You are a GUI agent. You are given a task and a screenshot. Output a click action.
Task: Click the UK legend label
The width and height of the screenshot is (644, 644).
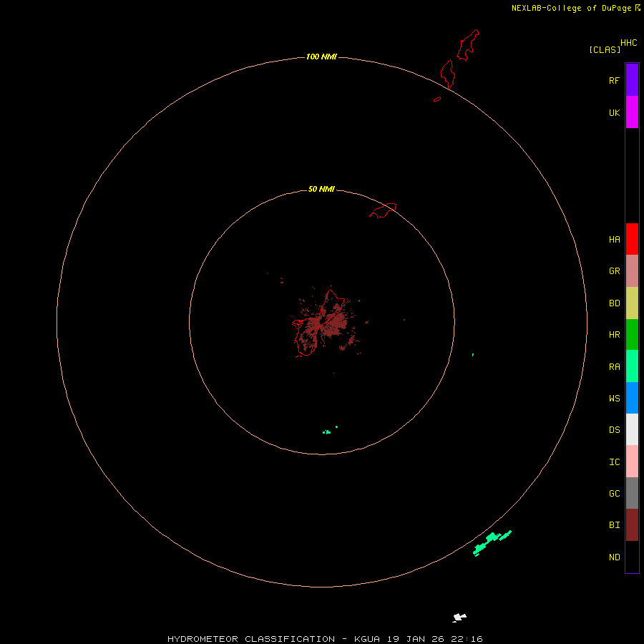click(615, 112)
